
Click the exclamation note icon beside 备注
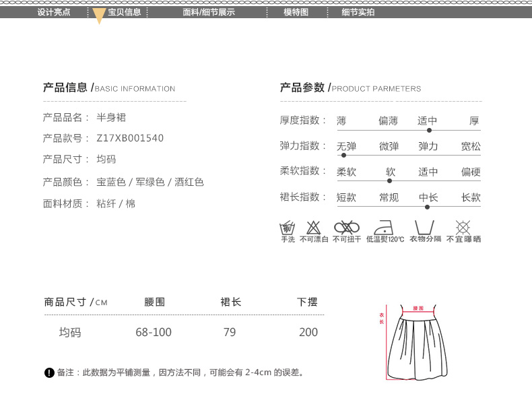pos(49,372)
